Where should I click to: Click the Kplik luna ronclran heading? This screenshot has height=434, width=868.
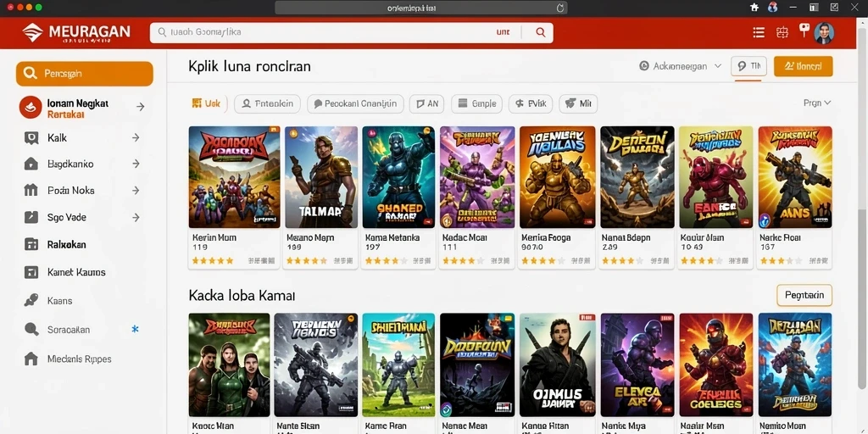(249, 66)
